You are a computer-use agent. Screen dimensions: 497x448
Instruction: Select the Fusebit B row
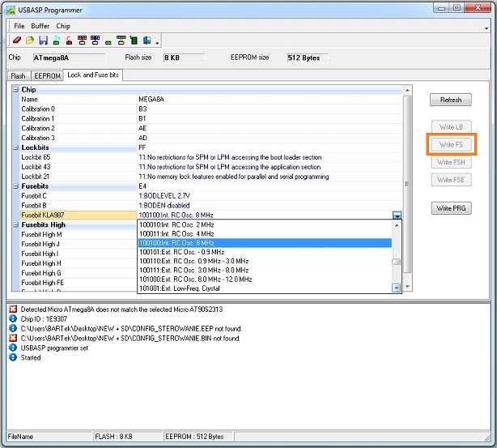(x=210, y=206)
